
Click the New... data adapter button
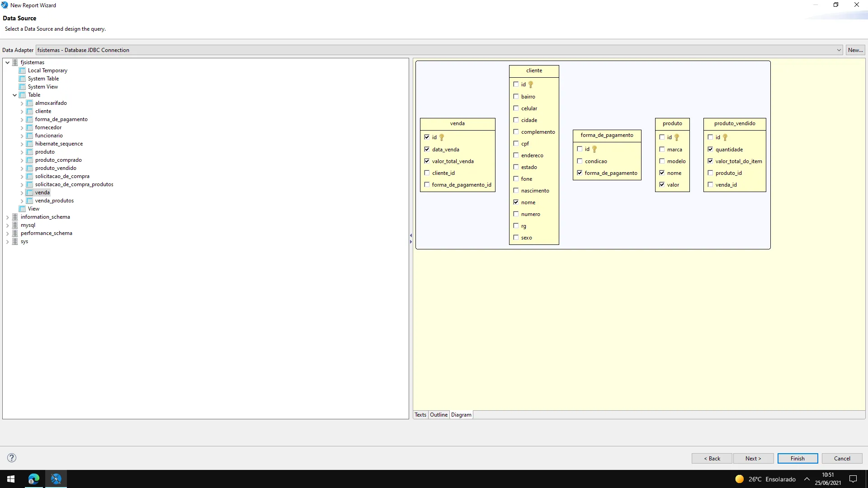[x=855, y=50]
